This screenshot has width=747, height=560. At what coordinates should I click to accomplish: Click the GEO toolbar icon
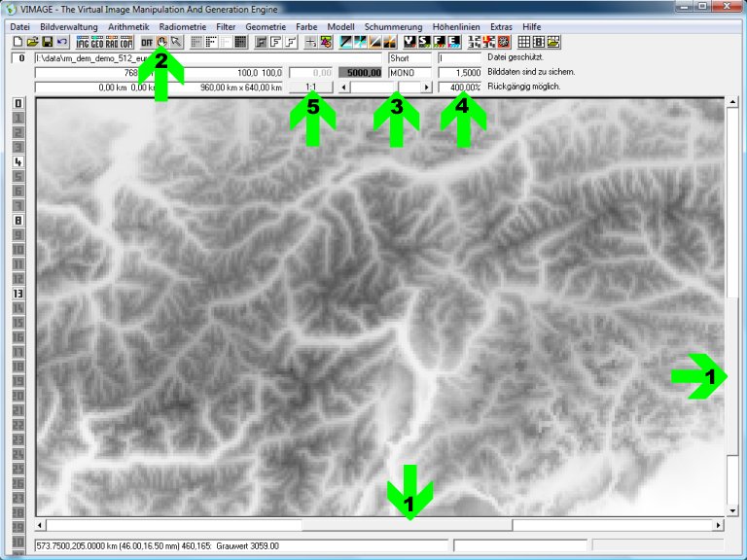(x=97, y=42)
